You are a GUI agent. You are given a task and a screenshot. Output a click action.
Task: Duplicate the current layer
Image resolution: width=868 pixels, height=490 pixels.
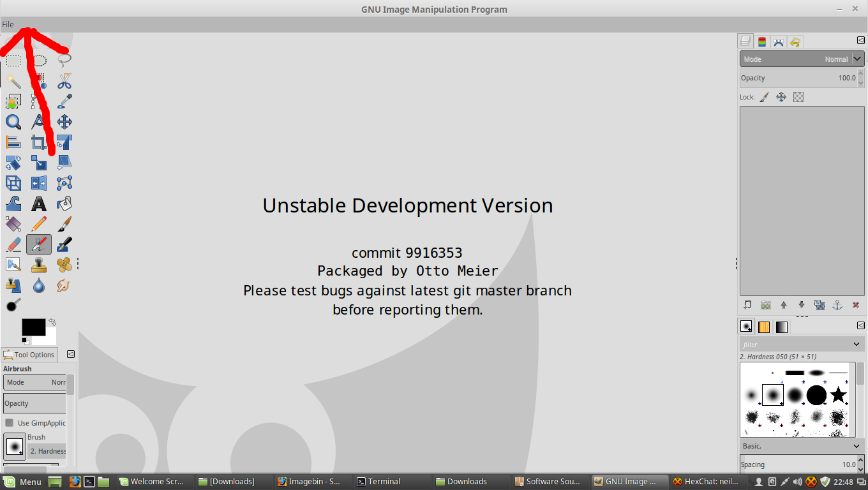pyautogui.click(x=819, y=305)
